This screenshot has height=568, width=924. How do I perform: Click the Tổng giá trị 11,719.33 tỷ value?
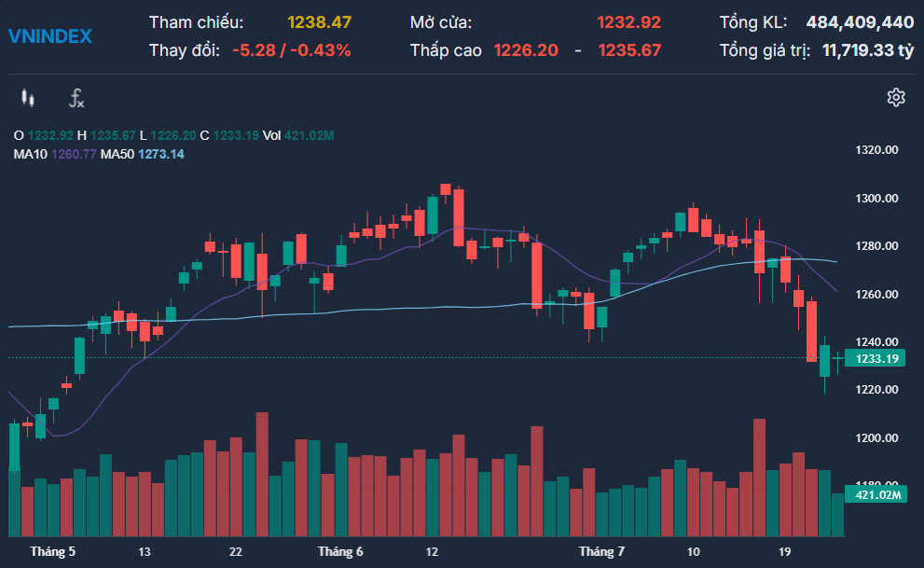(x=867, y=50)
